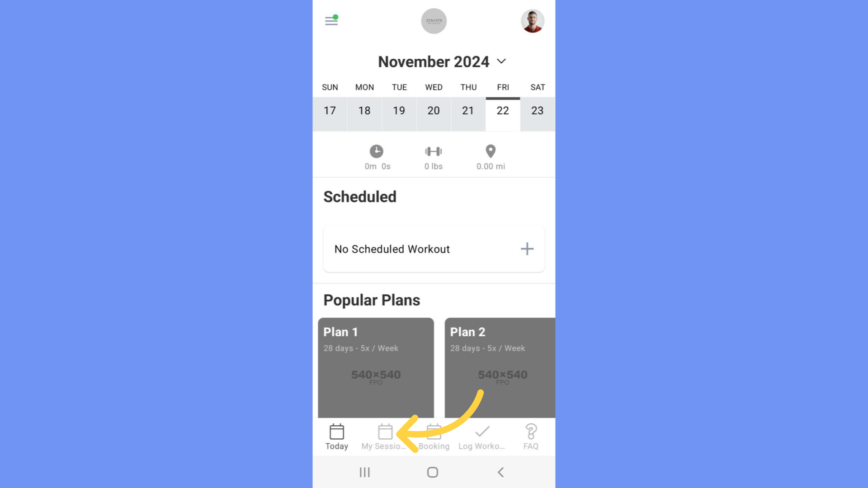Tap the location pin icon
Image resolution: width=868 pixels, height=488 pixels.
click(x=490, y=151)
